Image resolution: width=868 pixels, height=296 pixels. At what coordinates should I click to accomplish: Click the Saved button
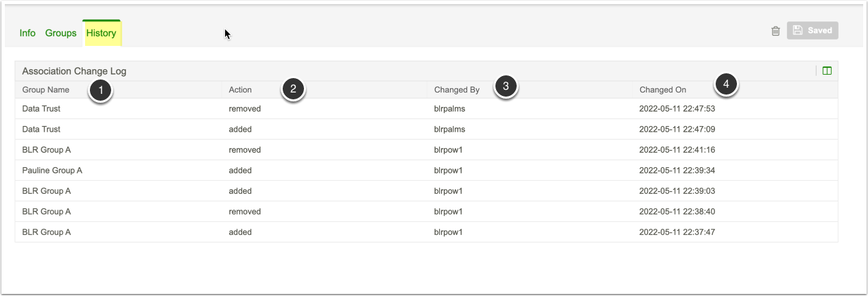click(x=812, y=31)
